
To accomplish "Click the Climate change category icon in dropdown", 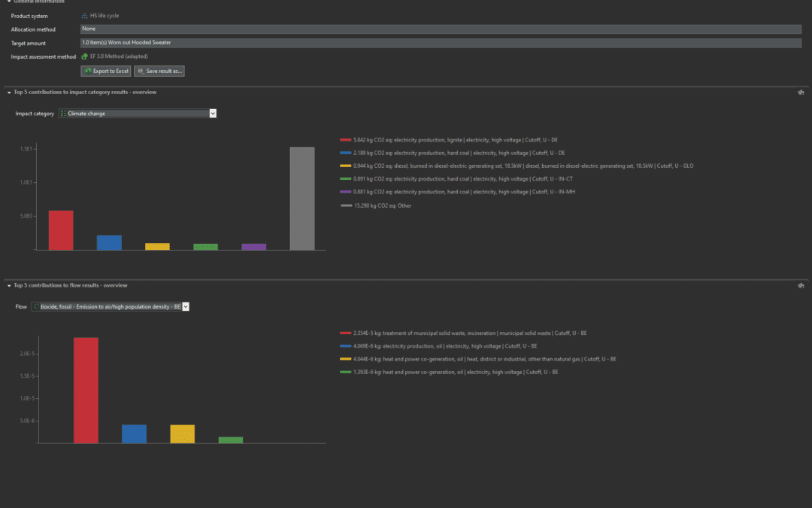I will tap(64, 114).
